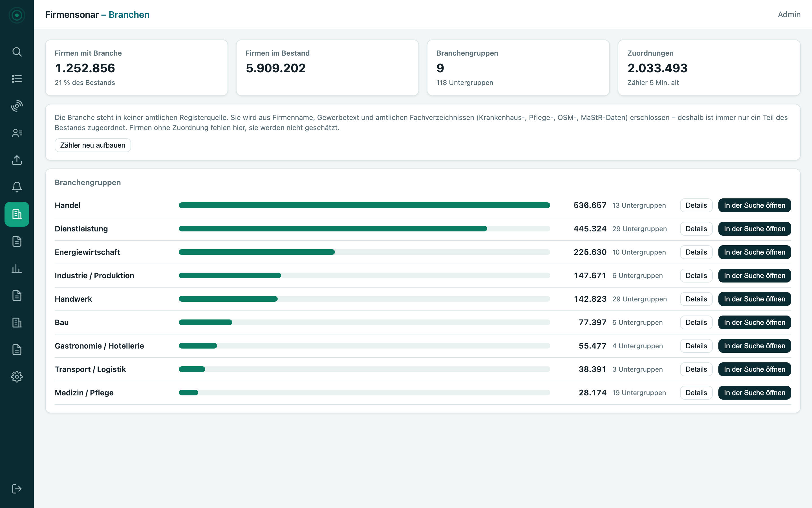Image resolution: width=812 pixels, height=508 pixels.
Task: Open the list view sidebar icon
Action: click(17, 79)
